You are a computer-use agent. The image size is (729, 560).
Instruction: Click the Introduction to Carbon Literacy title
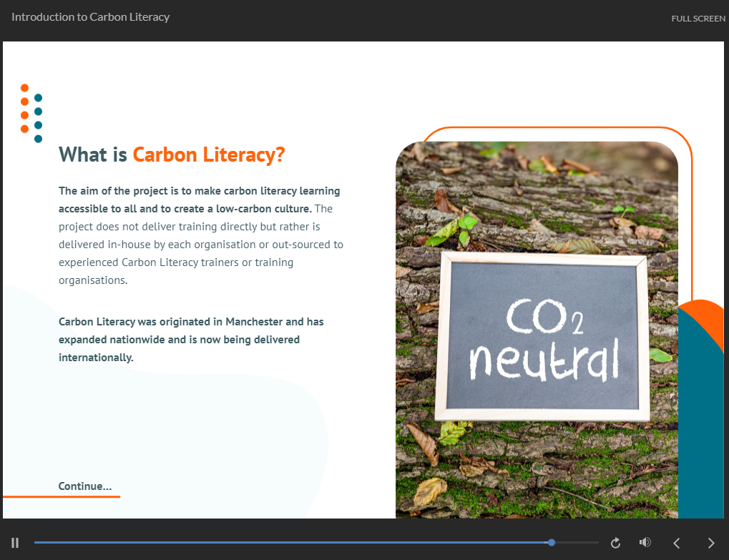click(x=91, y=17)
